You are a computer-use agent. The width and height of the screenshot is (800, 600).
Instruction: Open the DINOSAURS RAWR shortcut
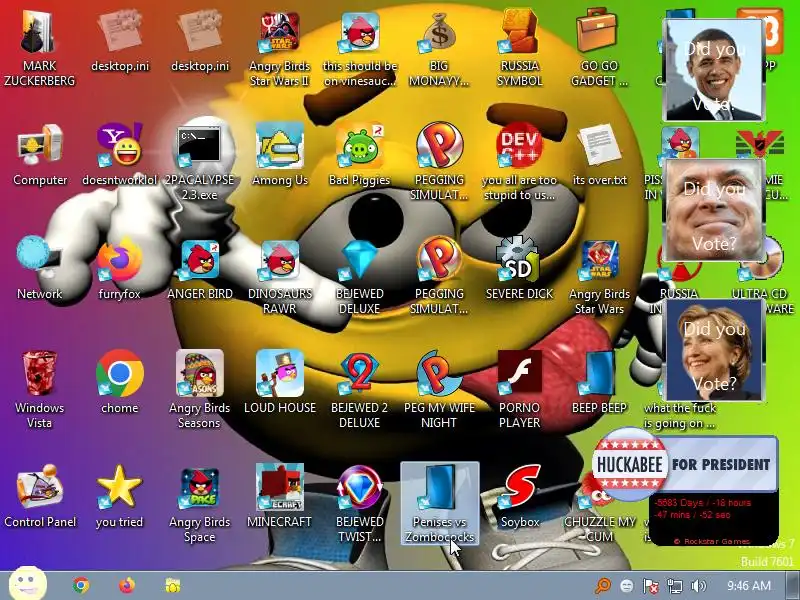pyautogui.click(x=280, y=277)
